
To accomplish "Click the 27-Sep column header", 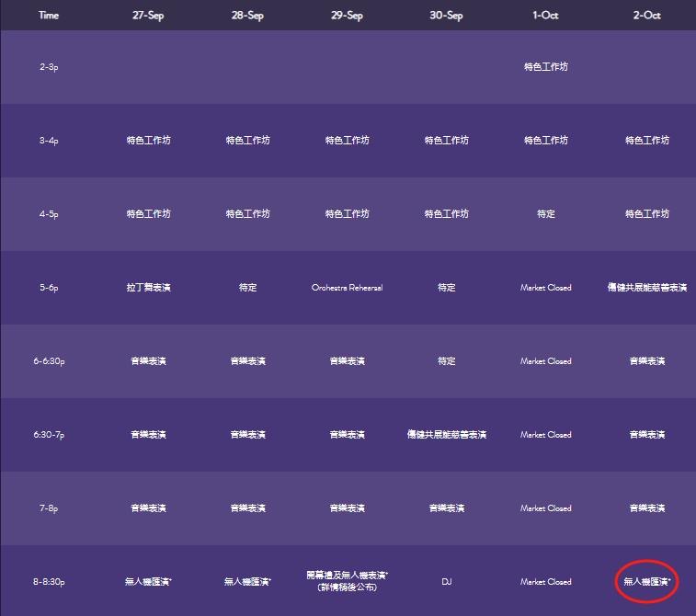I will point(148,16).
